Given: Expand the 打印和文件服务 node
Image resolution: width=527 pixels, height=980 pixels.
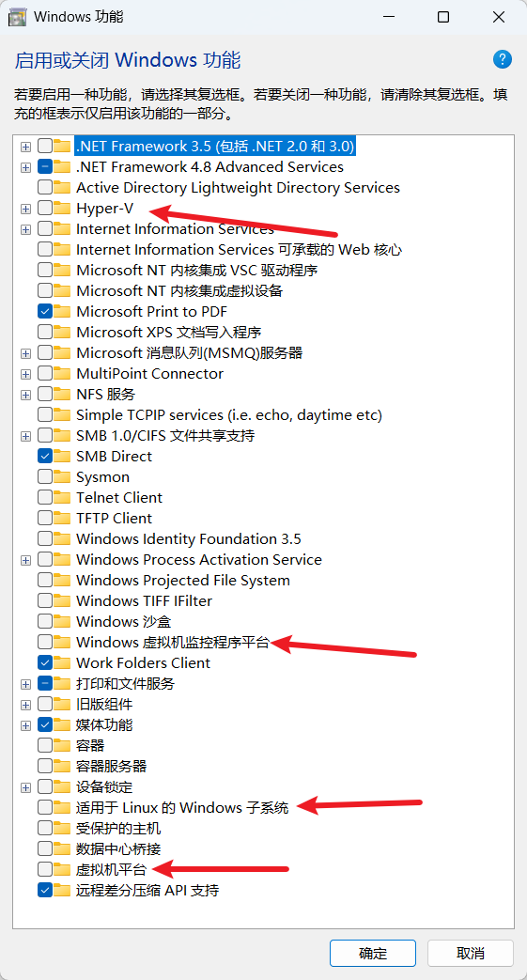Looking at the screenshot, I should click(x=25, y=684).
